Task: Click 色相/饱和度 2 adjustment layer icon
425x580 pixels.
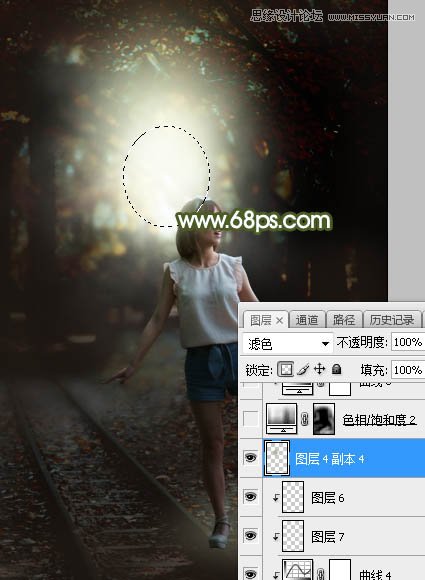Action: 281,419
